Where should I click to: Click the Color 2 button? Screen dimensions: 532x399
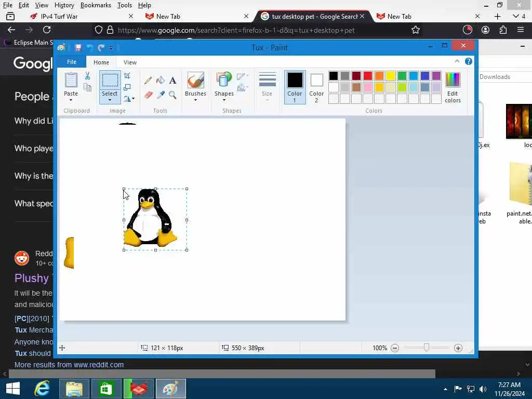316,87
